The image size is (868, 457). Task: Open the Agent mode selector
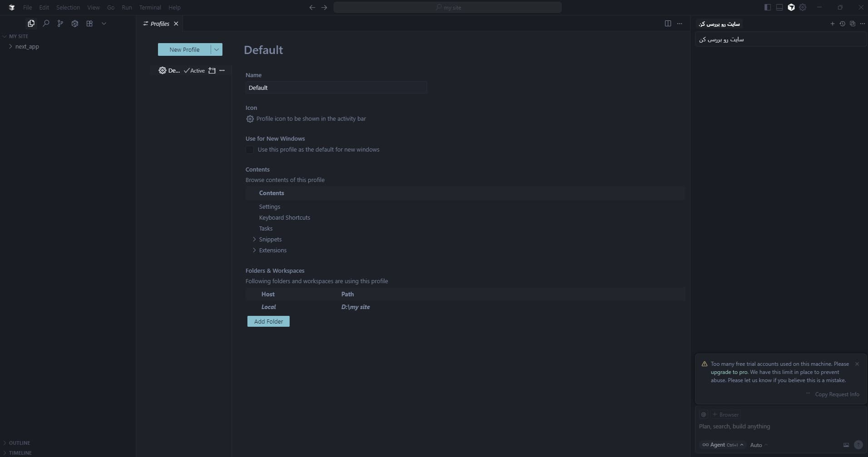[723, 445]
